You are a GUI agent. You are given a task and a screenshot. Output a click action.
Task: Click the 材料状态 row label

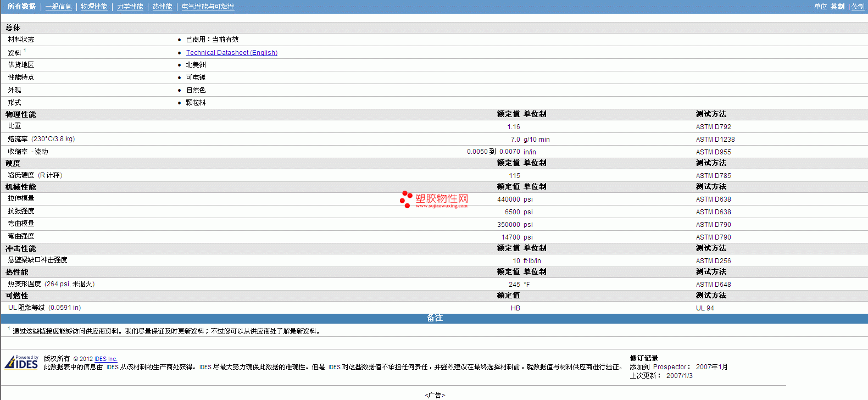pos(21,40)
